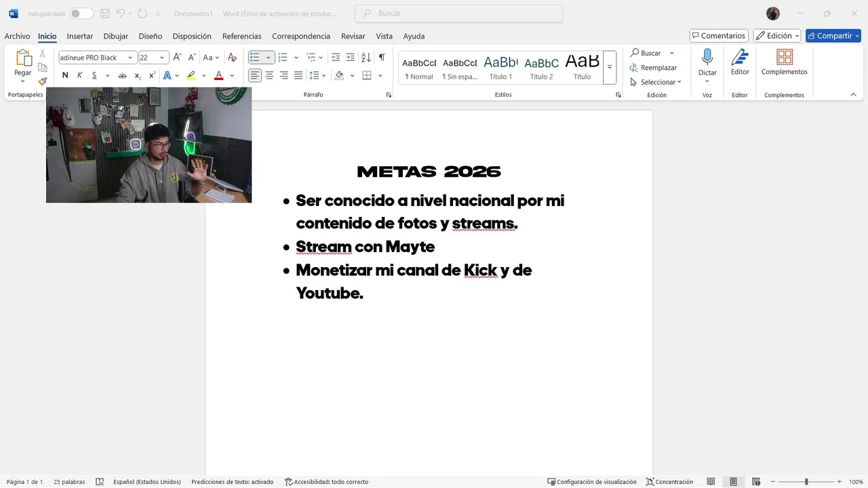The height and width of the screenshot is (488, 868).
Task: Switch to Web Layout view in the status bar
Action: (x=755, y=482)
